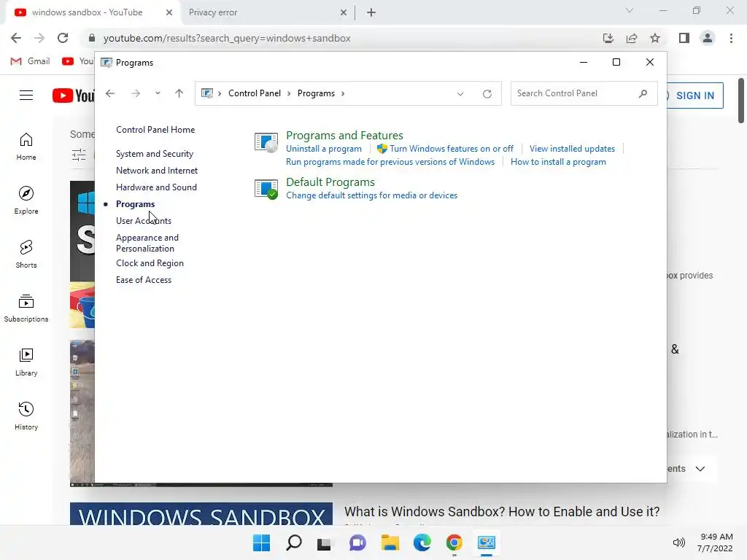Open Control Panel Home

point(155,130)
